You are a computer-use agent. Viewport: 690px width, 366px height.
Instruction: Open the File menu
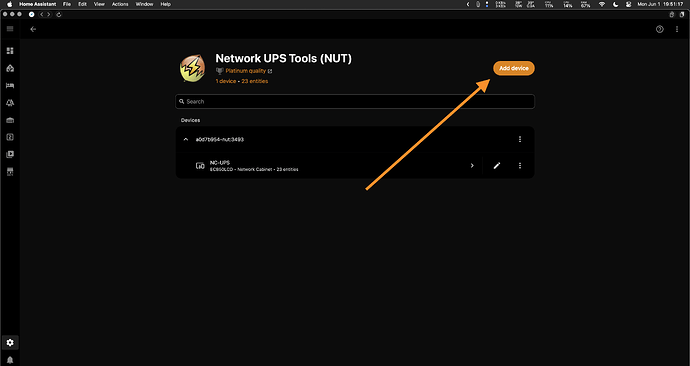67,4
